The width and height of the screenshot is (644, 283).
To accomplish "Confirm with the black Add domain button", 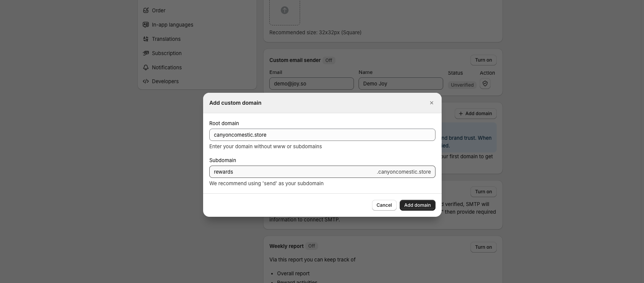I will coord(417,205).
